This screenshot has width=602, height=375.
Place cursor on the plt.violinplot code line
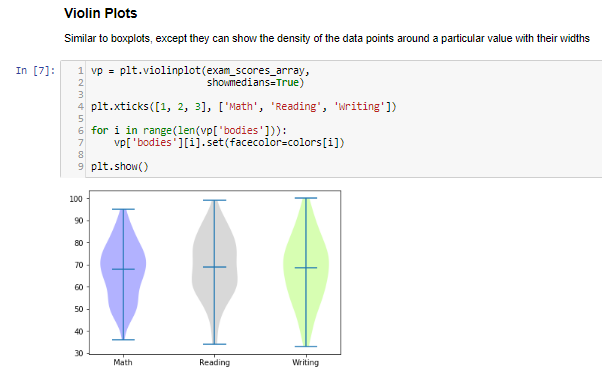[200, 71]
